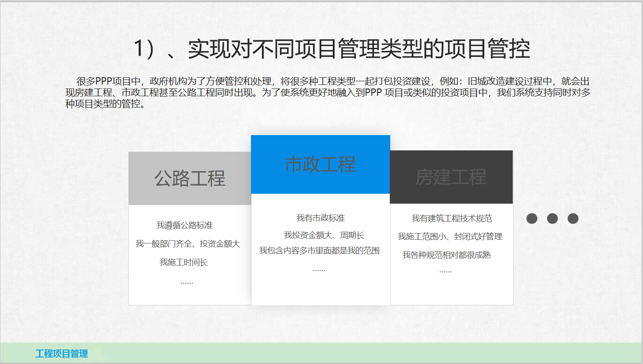Click the line 我投资金额大、周期长

click(324, 235)
